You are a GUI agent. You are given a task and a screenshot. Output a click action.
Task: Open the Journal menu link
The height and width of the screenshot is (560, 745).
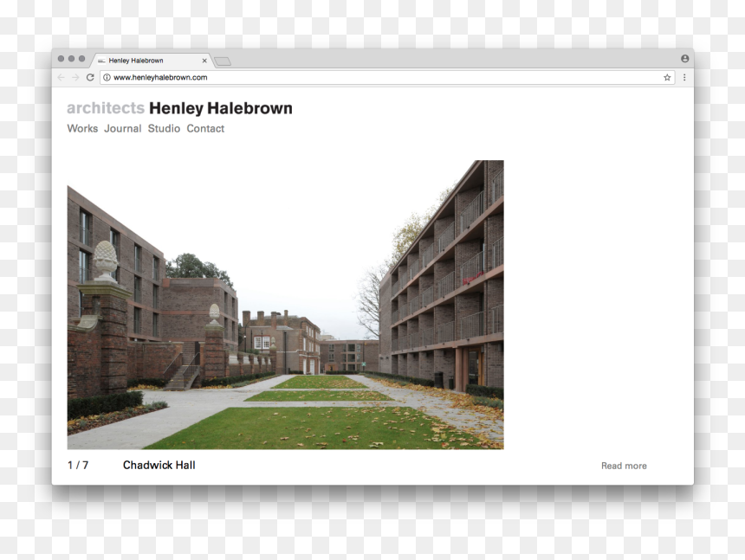123,129
